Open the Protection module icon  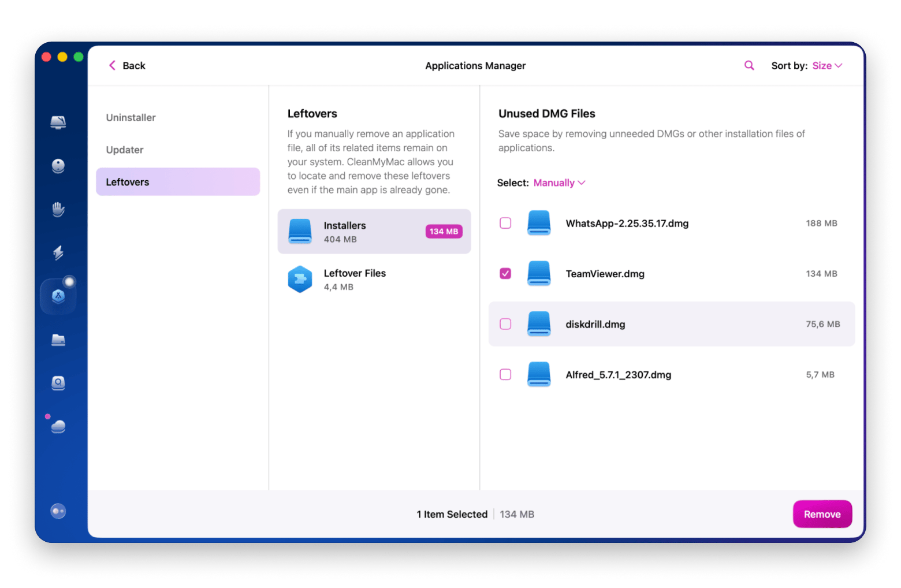[58, 209]
